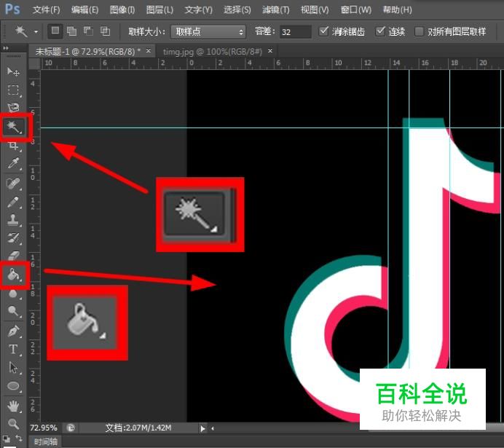Close the timg.jpg document tab
The image size is (504, 448).
click(x=270, y=51)
